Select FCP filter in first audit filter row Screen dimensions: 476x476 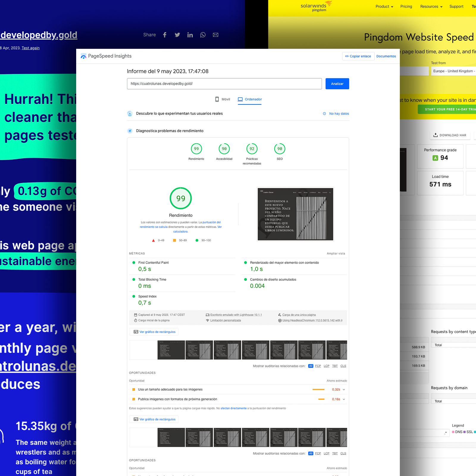318,366
